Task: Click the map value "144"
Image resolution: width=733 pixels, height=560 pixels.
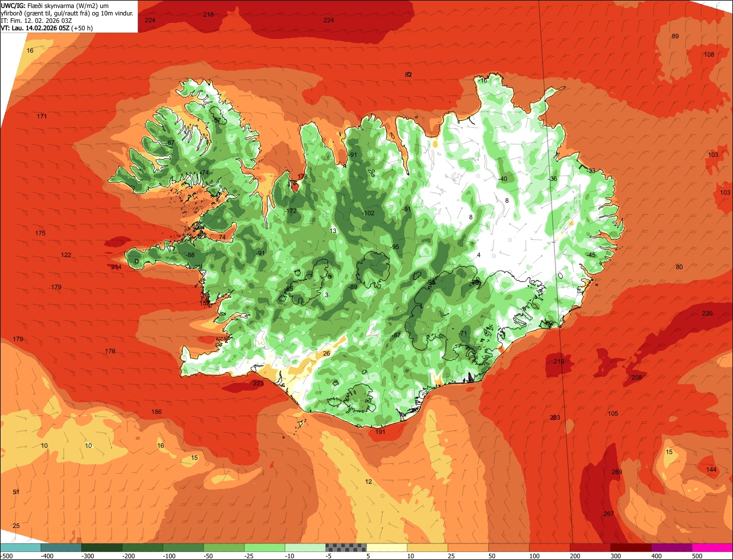Action: 711,470
